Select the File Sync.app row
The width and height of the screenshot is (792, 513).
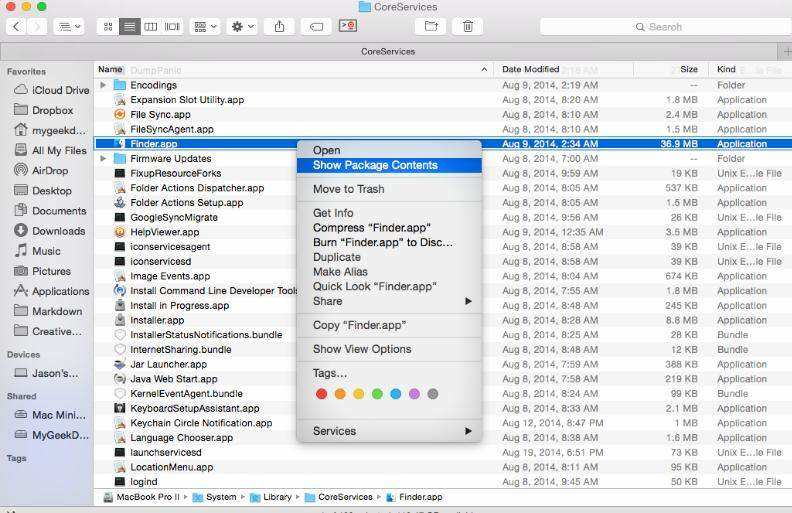[x=443, y=115]
